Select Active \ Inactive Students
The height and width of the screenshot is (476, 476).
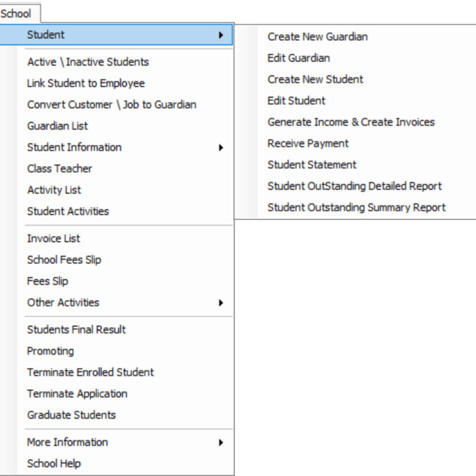(88, 62)
